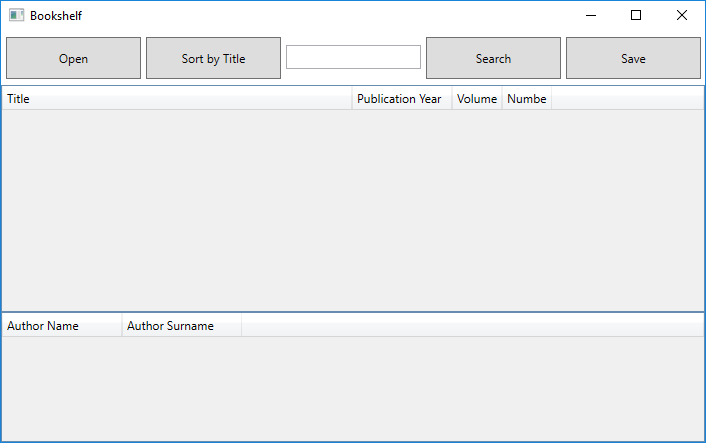This screenshot has width=706, height=443.
Task: Click the Search button
Action: pyautogui.click(x=493, y=58)
